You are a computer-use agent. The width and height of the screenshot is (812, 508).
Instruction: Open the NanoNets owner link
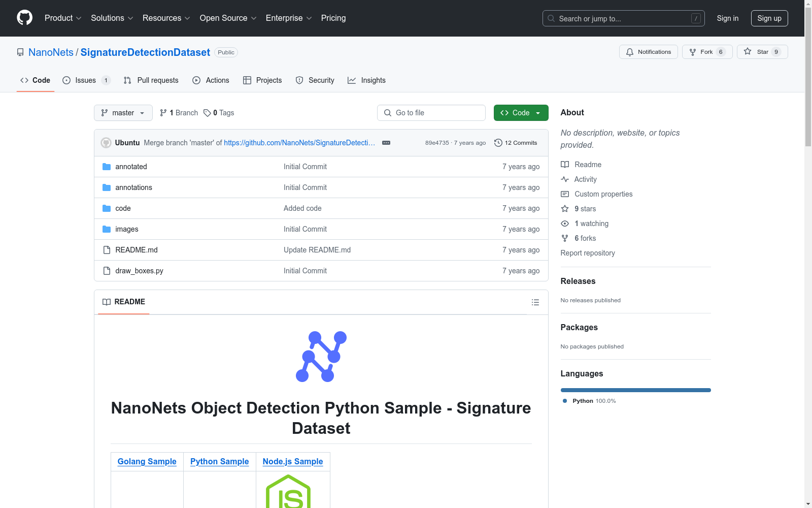(x=51, y=52)
